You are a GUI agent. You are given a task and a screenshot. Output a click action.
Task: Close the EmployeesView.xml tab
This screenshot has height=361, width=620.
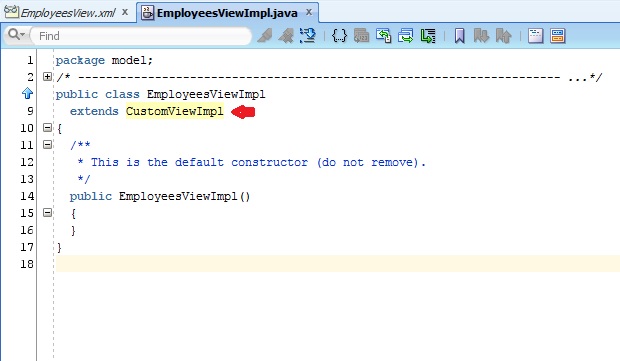click(x=125, y=12)
